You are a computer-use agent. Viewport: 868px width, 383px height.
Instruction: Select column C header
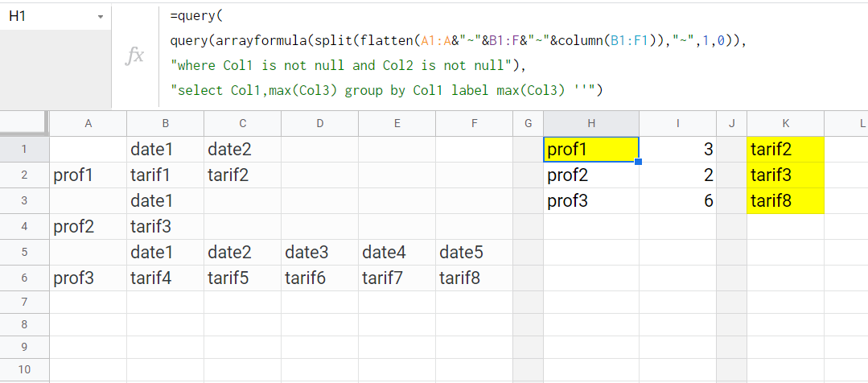[x=242, y=123]
